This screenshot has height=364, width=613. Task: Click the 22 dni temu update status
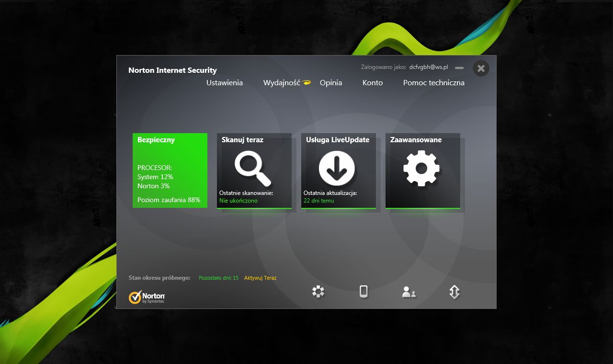pyautogui.click(x=319, y=201)
